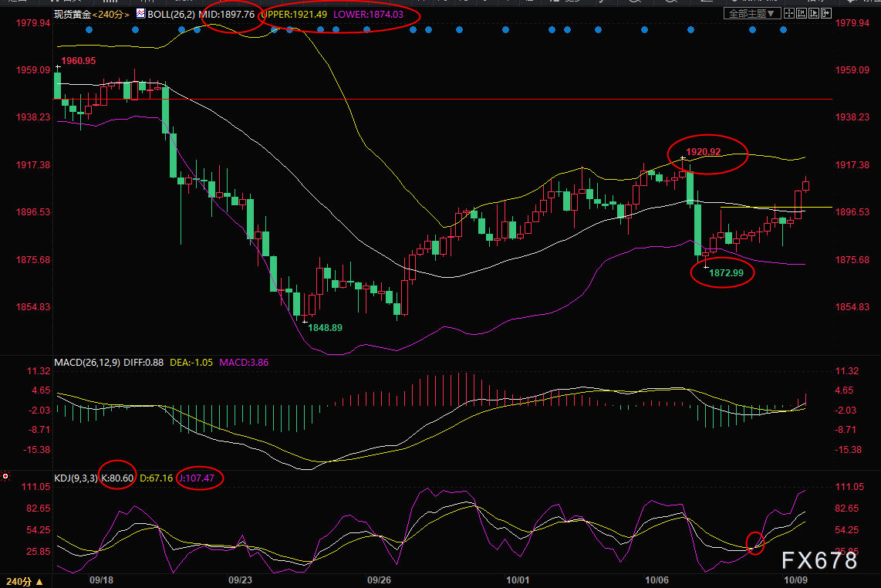Click the 1872.99 low price label
Screen dimensions: 881x588
pyautogui.click(x=726, y=273)
